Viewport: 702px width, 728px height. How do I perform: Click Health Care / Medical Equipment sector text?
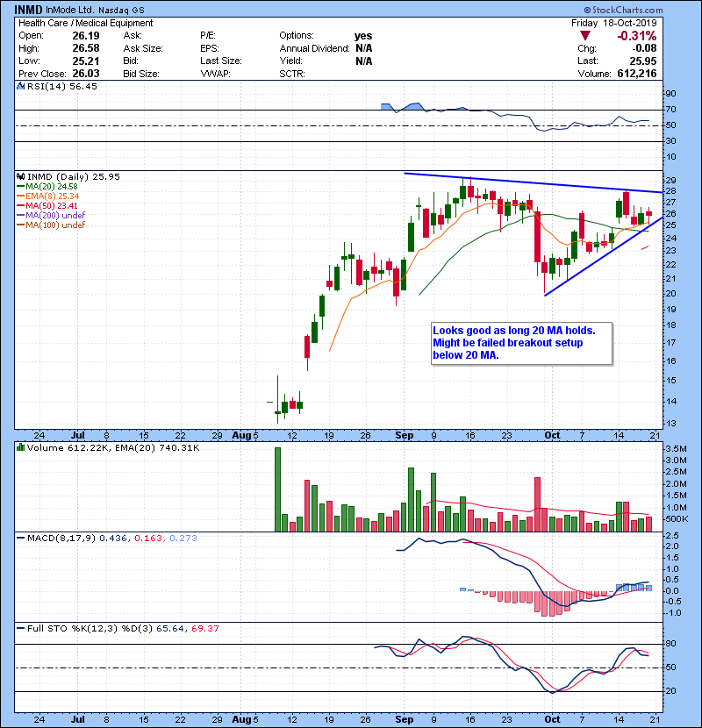tap(85, 23)
